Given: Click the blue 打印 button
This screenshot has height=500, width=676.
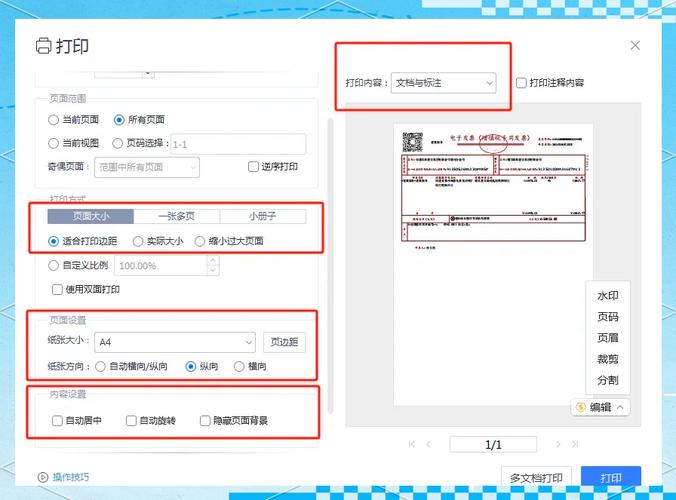Looking at the screenshot, I should click(x=611, y=477).
